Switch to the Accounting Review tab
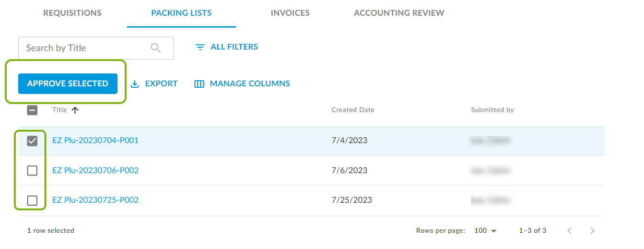 click(399, 13)
